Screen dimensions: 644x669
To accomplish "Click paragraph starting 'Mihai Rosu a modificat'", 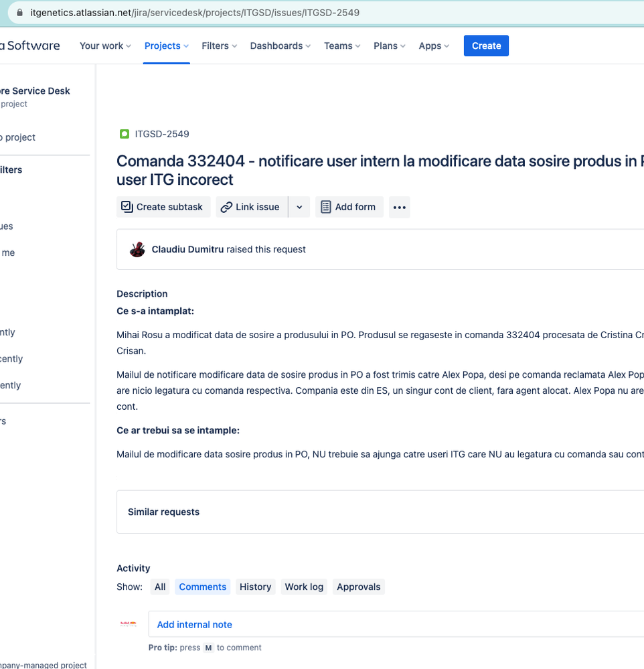I will 380,343.
